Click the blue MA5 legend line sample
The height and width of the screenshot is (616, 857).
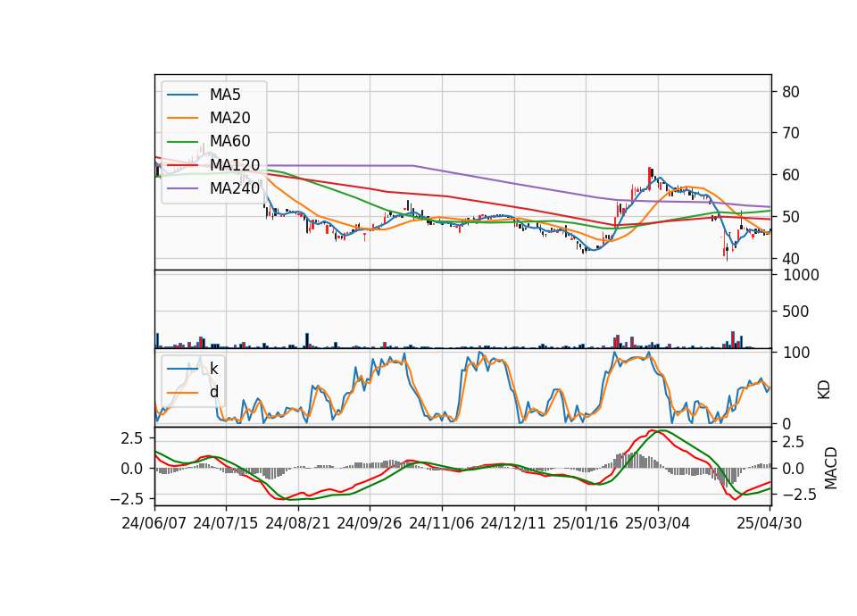click(182, 95)
